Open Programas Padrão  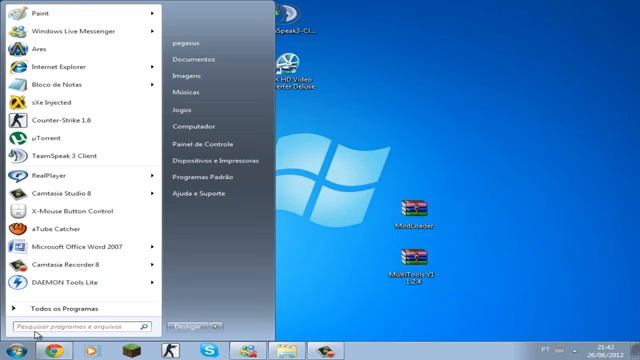point(202,177)
